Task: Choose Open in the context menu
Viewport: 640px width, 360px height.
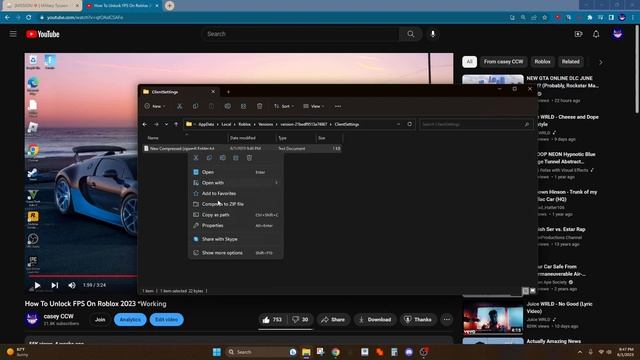Action: pos(236,172)
